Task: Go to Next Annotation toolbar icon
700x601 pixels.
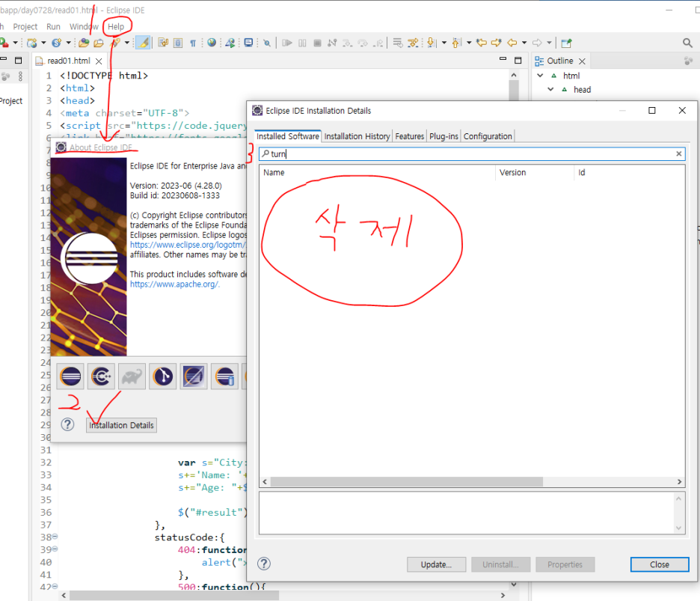Action: coord(432,43)
